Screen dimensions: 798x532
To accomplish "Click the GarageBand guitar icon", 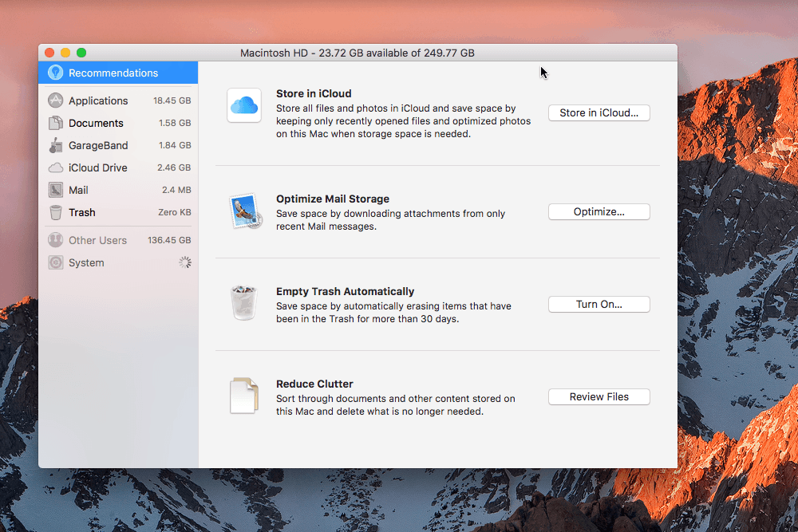I will [x=55, y=145].
